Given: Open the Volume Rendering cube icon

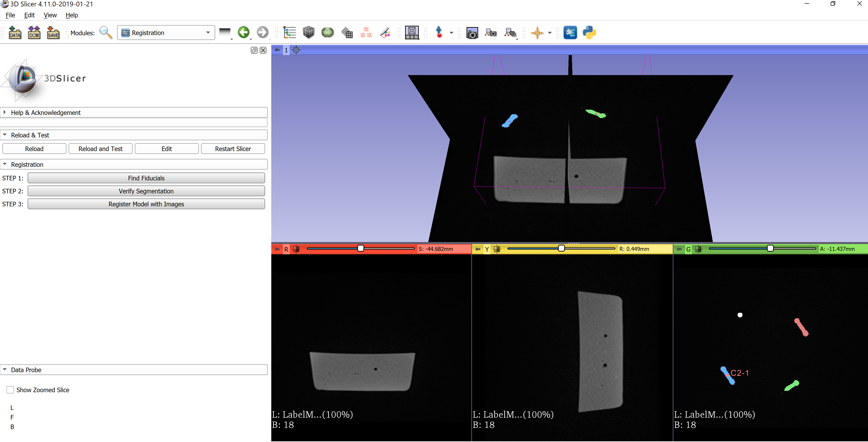Looking at the screenshot, I should coord(308,33).
